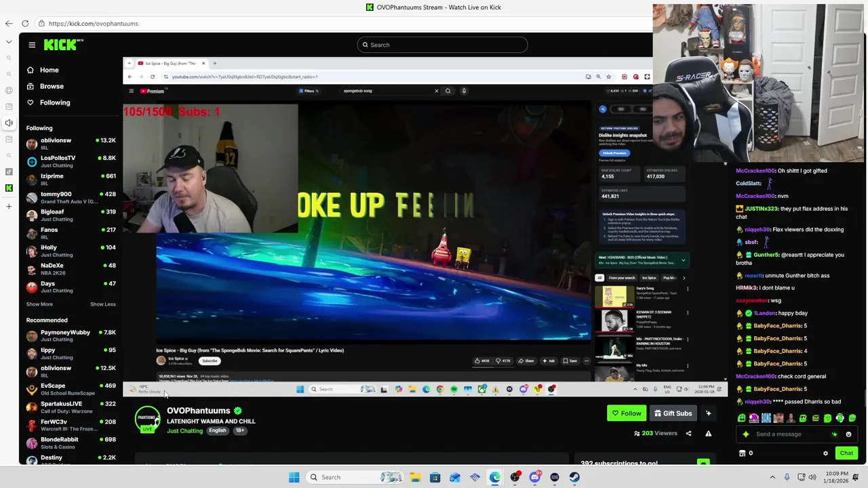Add a new sidebar item with plus
868x488 pixels.
(x=9, y=206)
